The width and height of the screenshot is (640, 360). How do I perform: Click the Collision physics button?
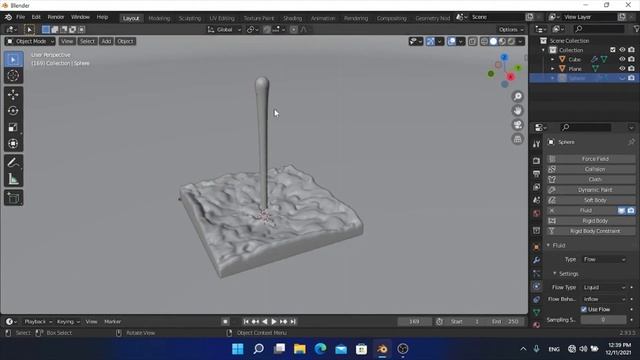pyautogui.click(x=591, y=169)
